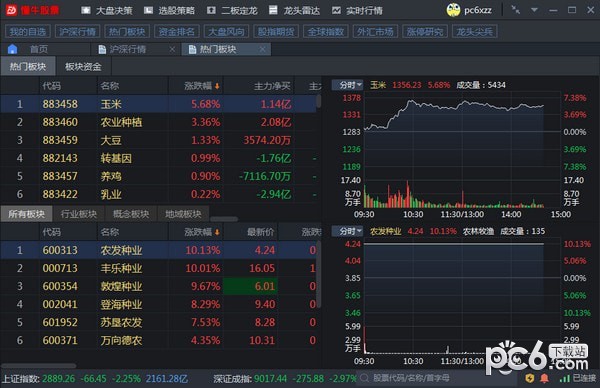Select the 所有板块 filter tab
This screenshot has height=388, width=600.
(26, 214)
